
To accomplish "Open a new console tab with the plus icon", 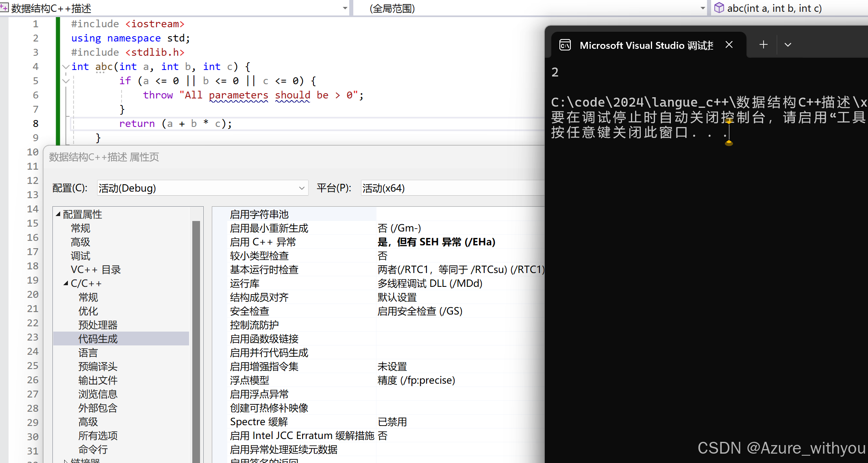I will 763,45.
